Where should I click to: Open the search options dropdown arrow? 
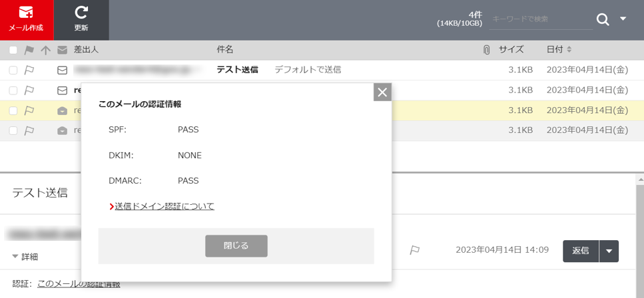[x=623, y=19]
